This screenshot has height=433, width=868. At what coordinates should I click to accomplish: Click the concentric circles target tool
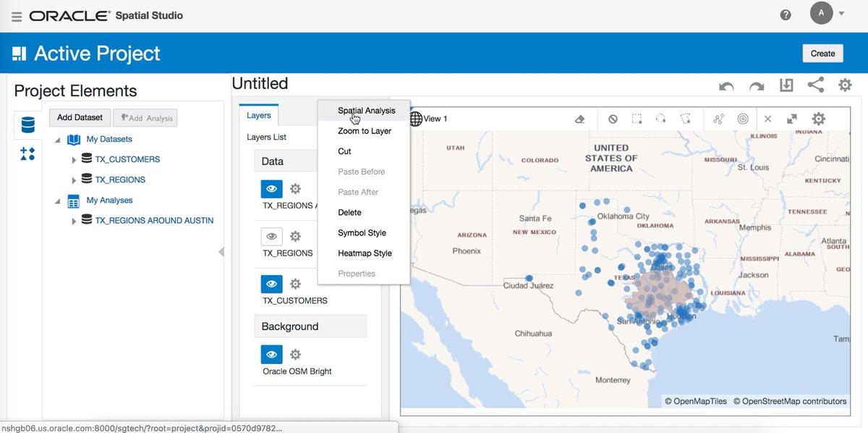point(743,119)
